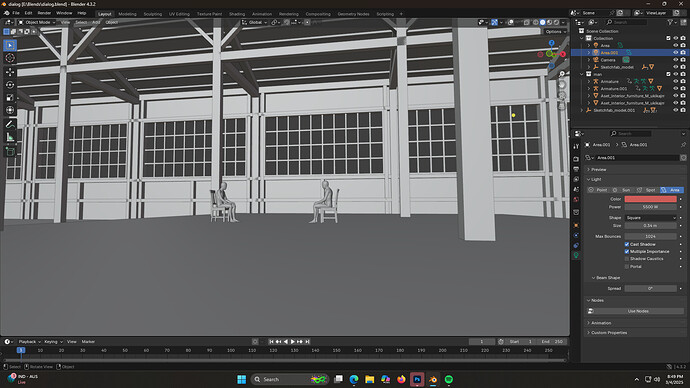Select the Annotate tool
Viewport: 690px width, 388px height.
[10, 124]
